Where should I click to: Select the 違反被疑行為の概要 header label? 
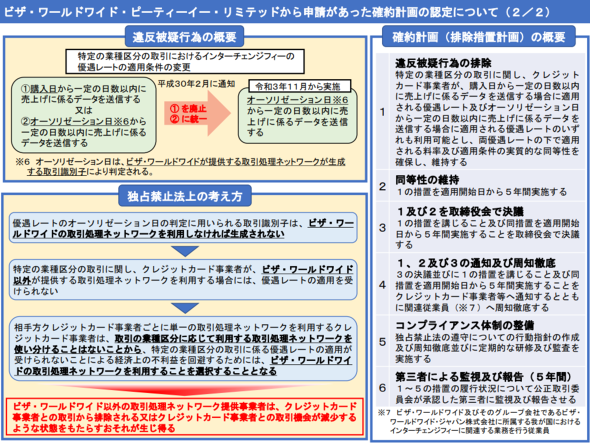coord(184,37)
